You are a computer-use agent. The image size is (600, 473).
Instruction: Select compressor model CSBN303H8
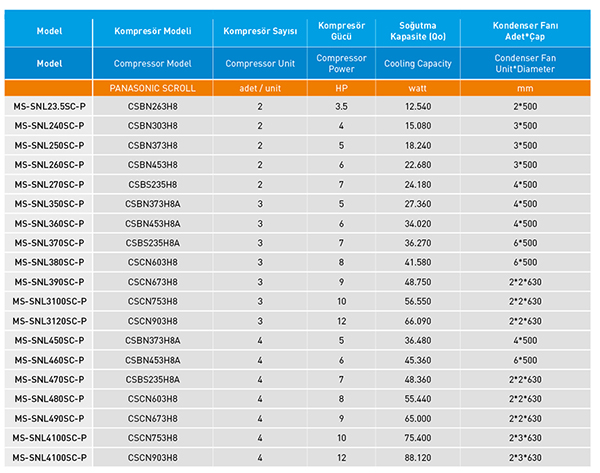click(x=152, y=126)
